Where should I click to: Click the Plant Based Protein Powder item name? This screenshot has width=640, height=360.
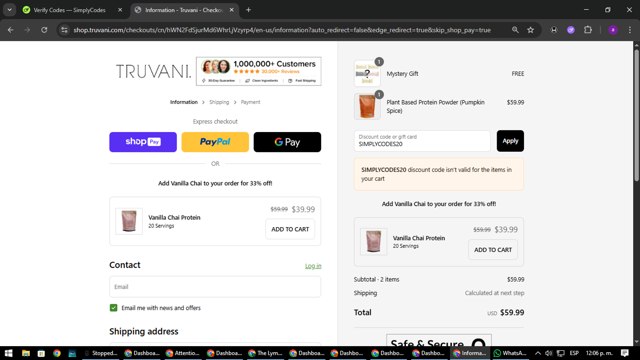click(x=436, y=106)
